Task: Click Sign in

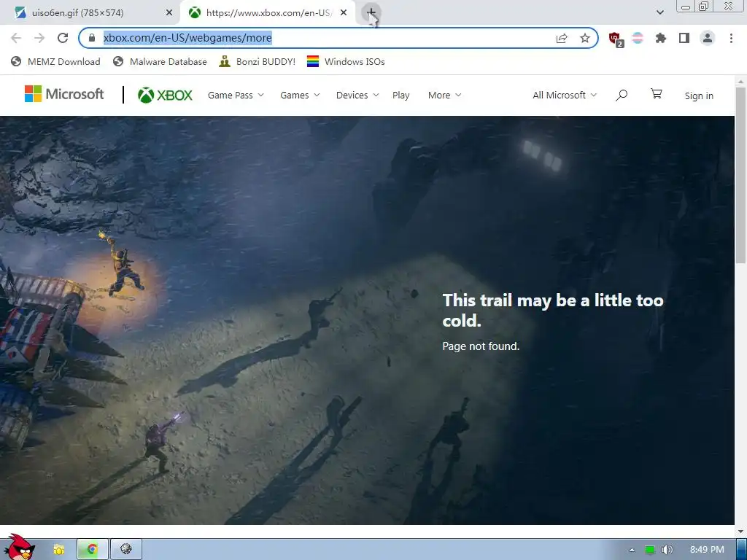Action: point(699,96)
